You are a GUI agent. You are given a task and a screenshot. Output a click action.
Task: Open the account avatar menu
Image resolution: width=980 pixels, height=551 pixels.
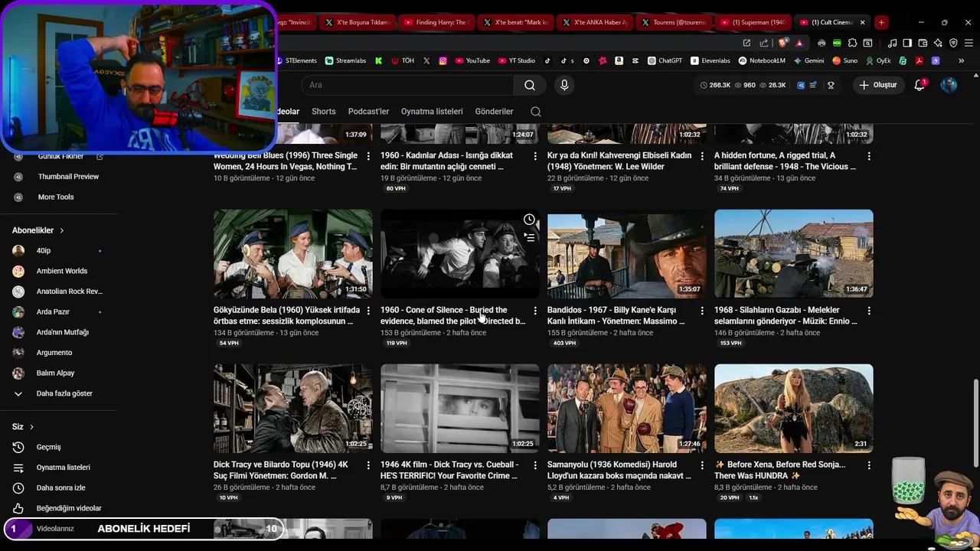tap(949, 85)
